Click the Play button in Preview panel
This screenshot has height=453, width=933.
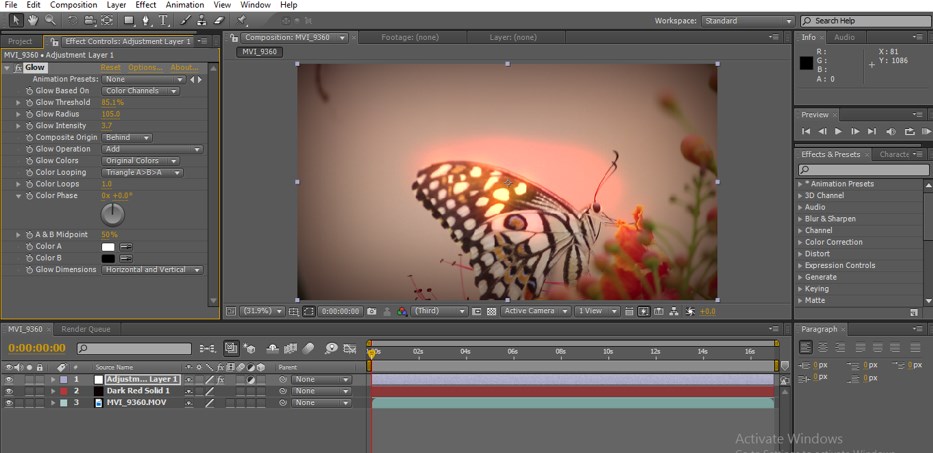click(838, 131)
